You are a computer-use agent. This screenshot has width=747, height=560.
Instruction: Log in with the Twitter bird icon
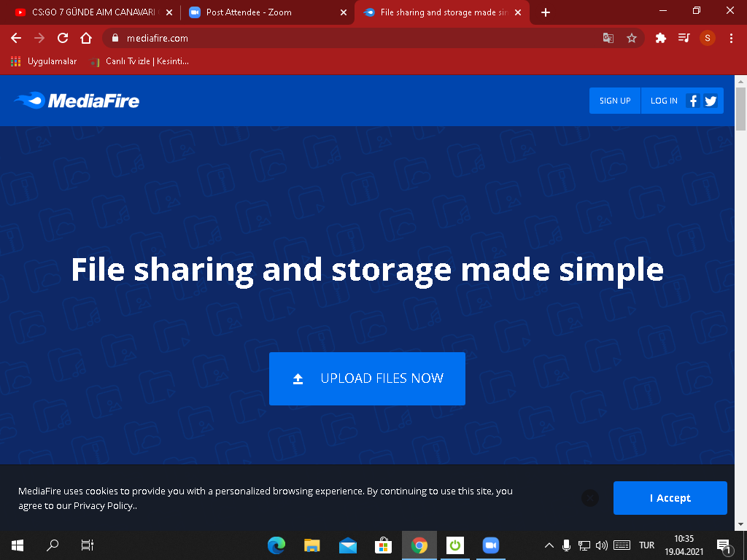click(711, 101)
